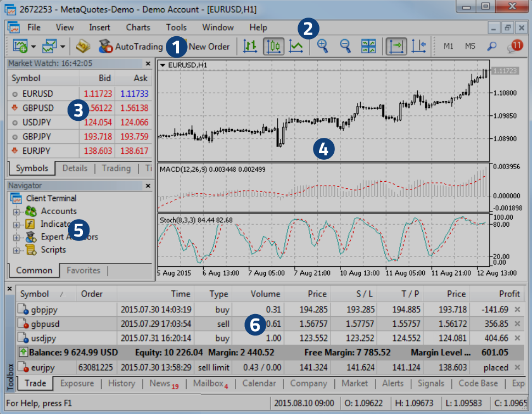532x414 pixels.
Task: Close the usdjpy buy position
Action: coord(517,338)
